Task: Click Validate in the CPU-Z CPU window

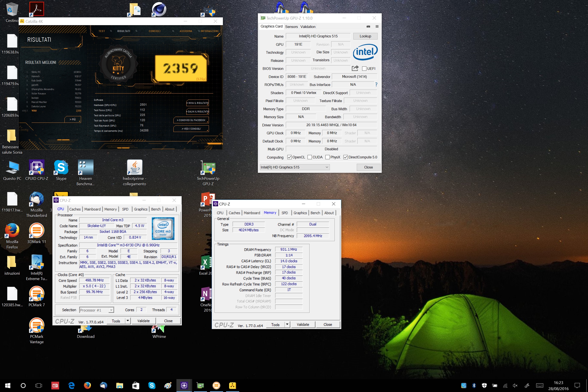Action: (143, 321)
